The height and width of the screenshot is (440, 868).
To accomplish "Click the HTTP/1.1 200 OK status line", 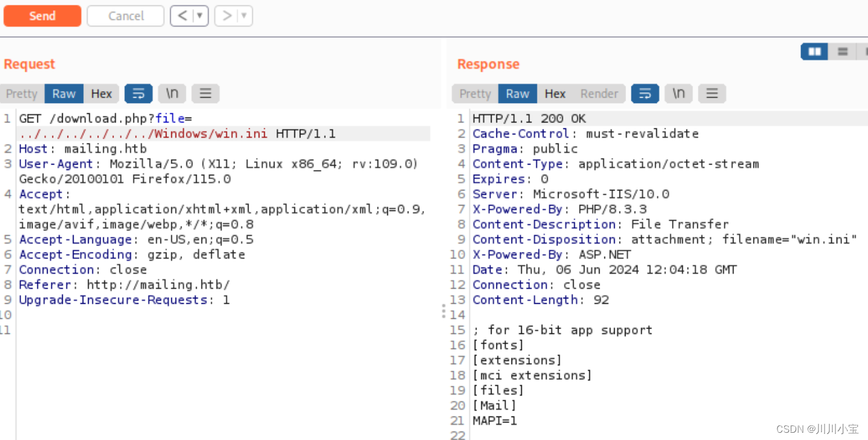I will (529, 119).
